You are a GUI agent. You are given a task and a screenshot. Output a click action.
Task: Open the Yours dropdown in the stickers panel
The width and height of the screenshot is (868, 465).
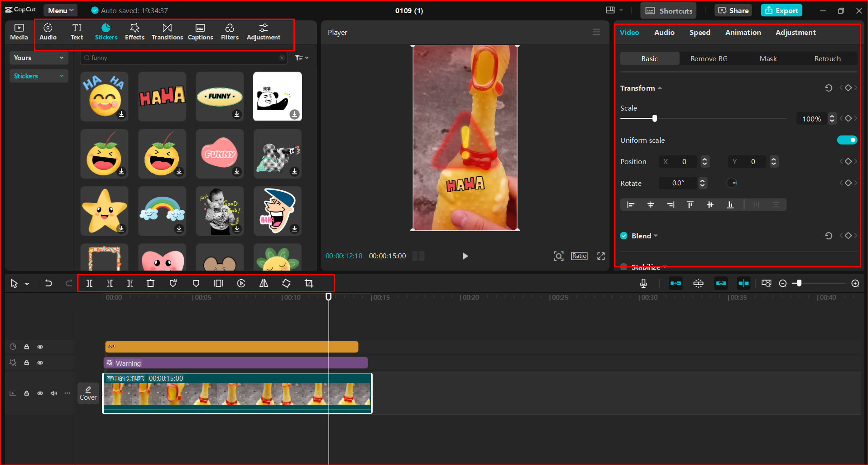click(x=38, y=58)
